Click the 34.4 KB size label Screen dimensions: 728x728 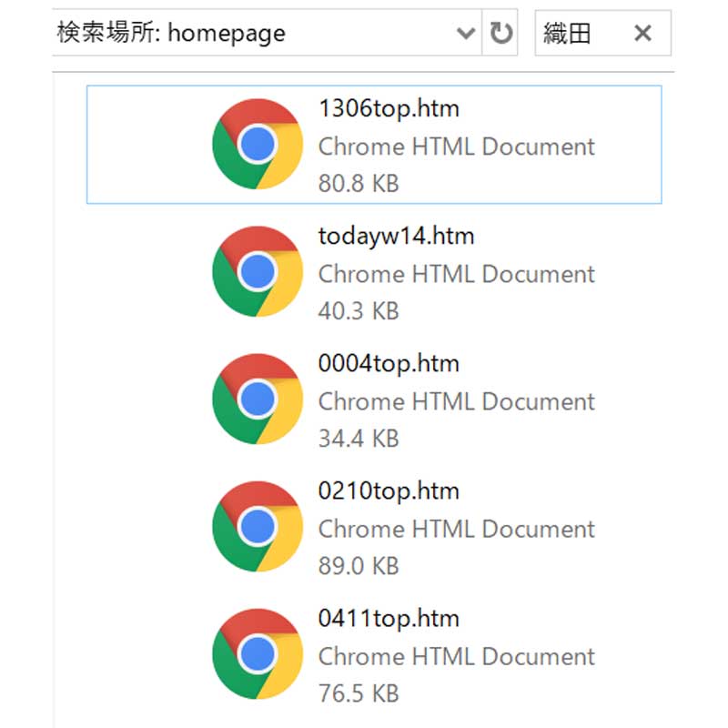(x=359, y=439)
